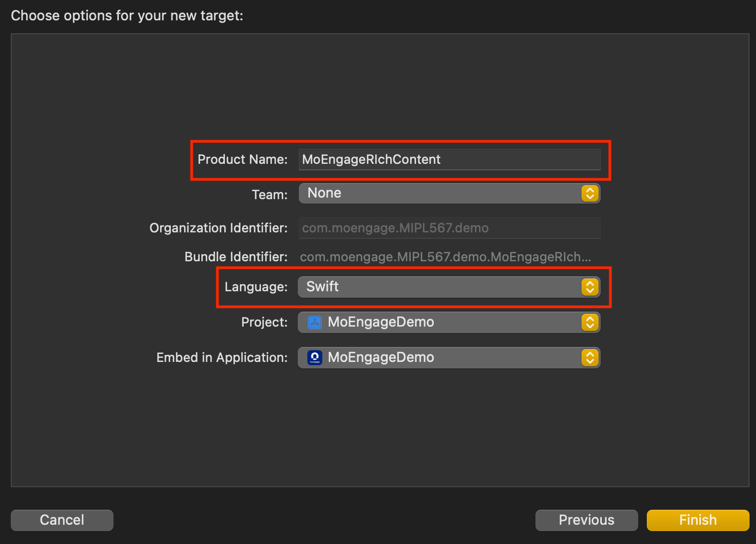Click the Project dropdown chevron arrows
The width and height of the screenshot is (756, 544).
pos(589,322)
